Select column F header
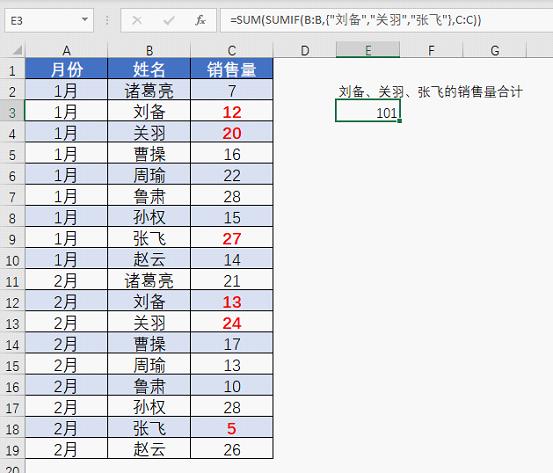553x473 pixels. pos(431,50)
